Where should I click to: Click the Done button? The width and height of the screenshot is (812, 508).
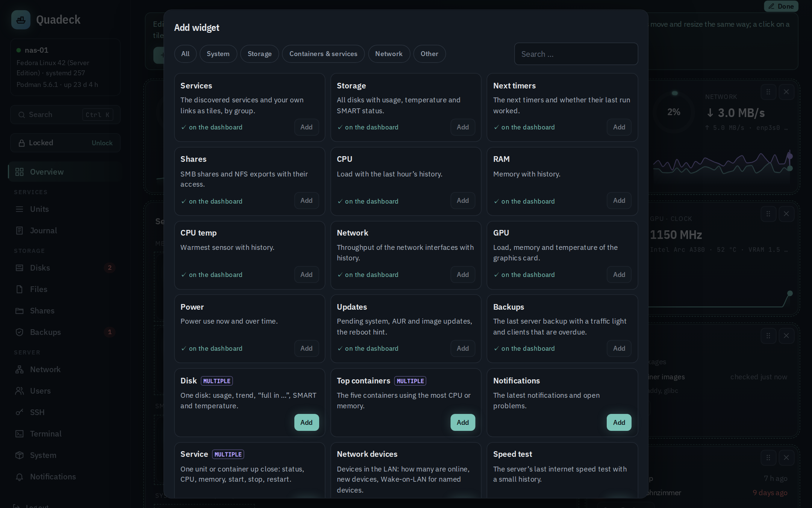click(781, 6)
